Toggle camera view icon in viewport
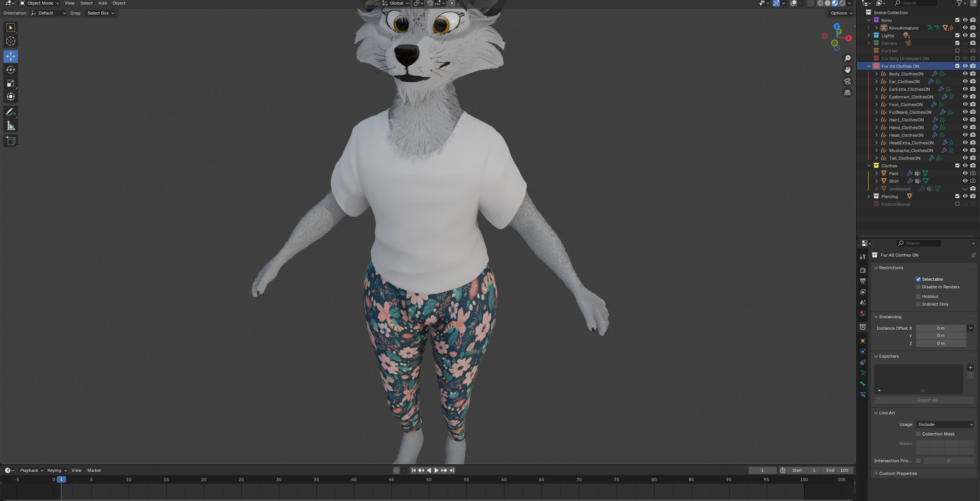This screenshot has height=501, width=980. 847,81
